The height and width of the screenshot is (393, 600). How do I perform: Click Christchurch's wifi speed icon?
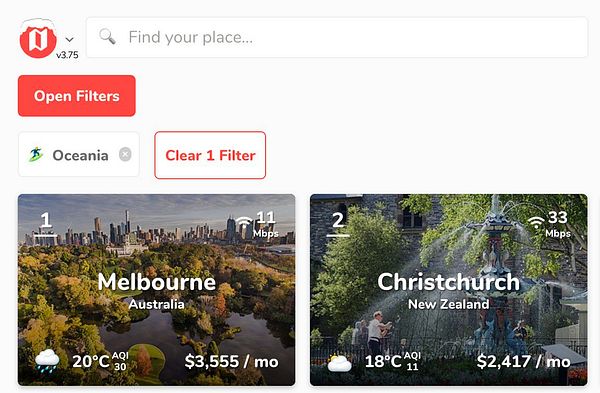pos(536,222)
